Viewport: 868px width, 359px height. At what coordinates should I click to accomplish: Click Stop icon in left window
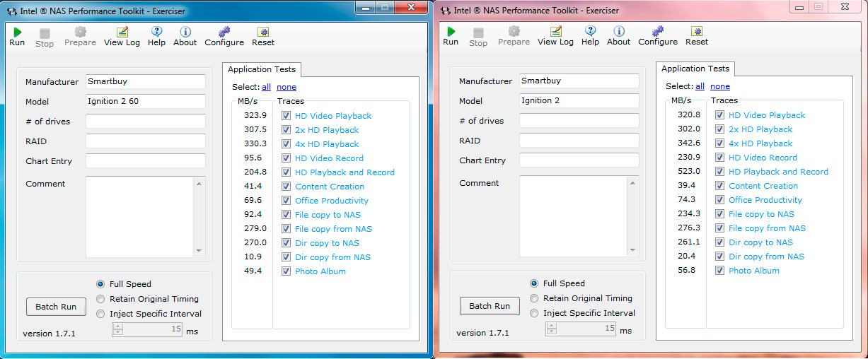(x=45, y=33)
